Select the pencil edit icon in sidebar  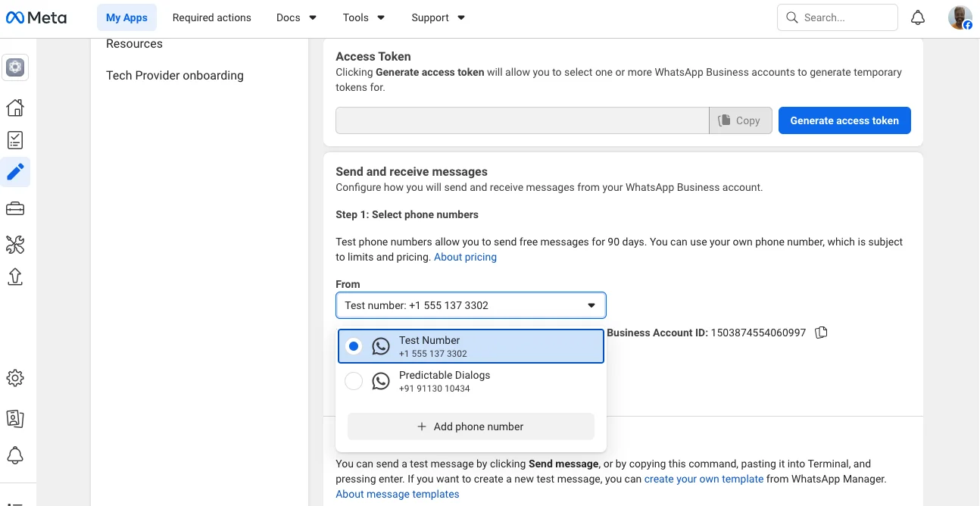tap(15, 173)
